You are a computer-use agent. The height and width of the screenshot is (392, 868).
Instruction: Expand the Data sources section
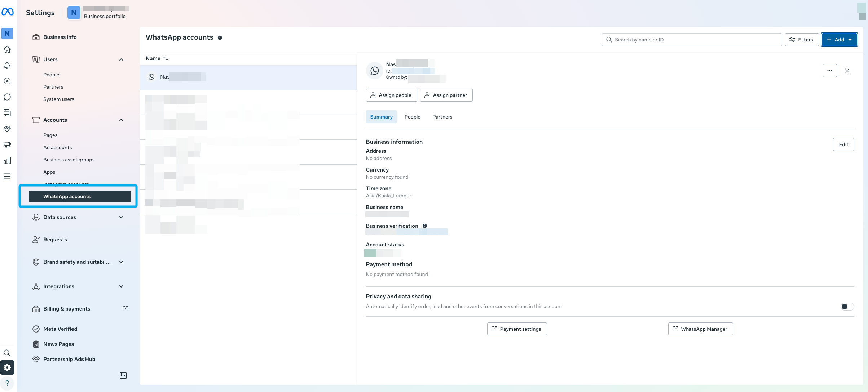coord(121,217)
